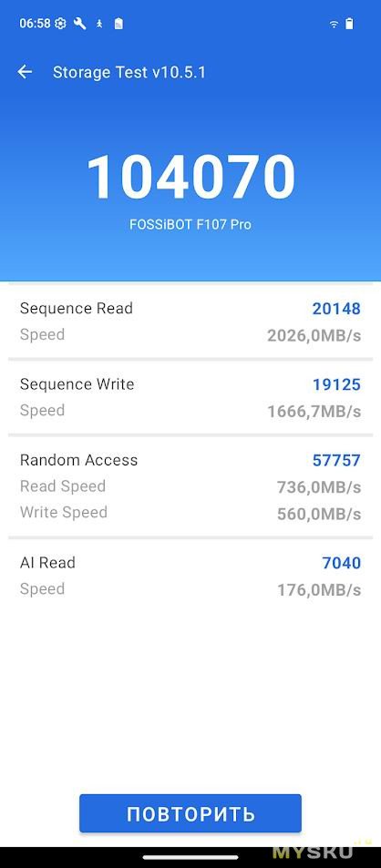This screenshot has width=381, height=868.
Task: Tap the Sequence Read score 20148
Action: tap(336, 309)
